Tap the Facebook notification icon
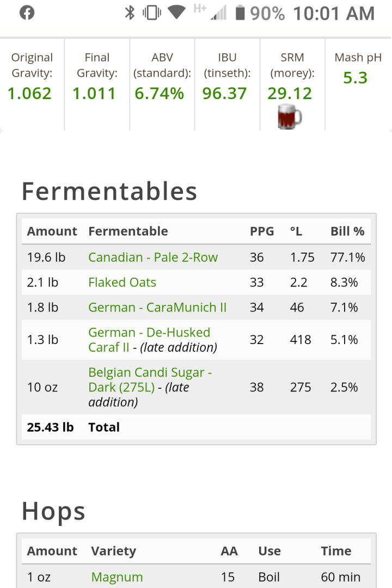 (x=27, y=13)
